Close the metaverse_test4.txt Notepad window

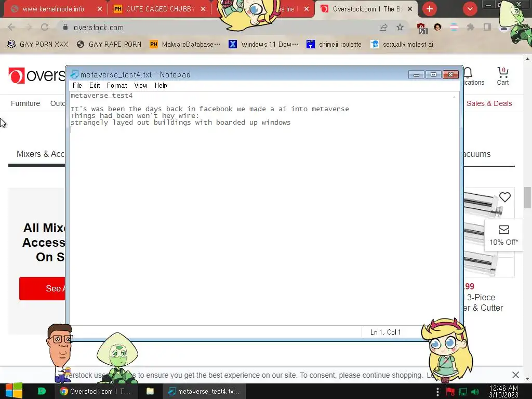pos(450,75)
